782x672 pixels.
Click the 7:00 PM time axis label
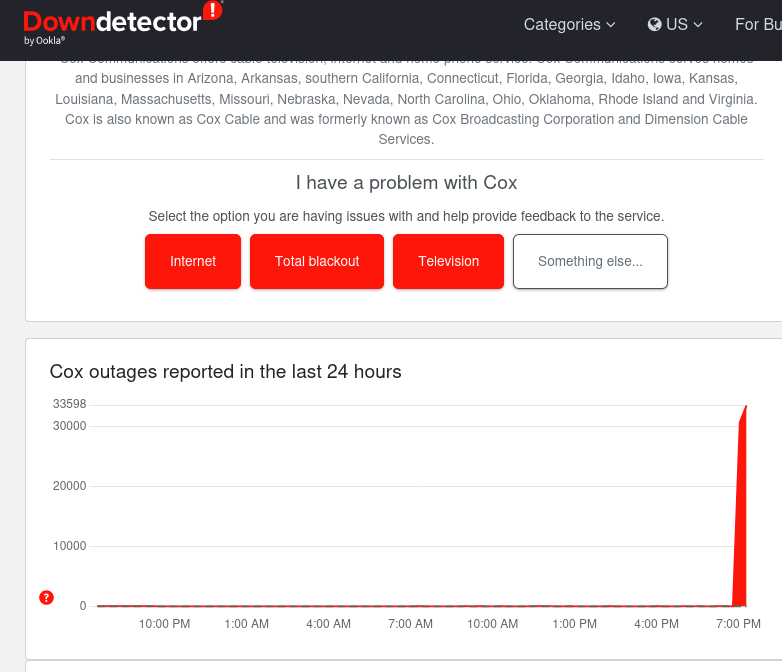pos(739,624)
